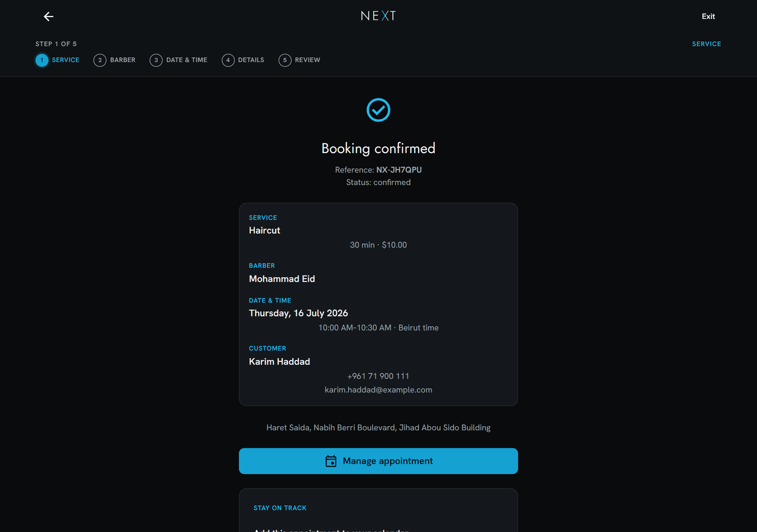Select step 1 Service tab
The width and height of the screenshot is (757, 532).
coord(57,60)
